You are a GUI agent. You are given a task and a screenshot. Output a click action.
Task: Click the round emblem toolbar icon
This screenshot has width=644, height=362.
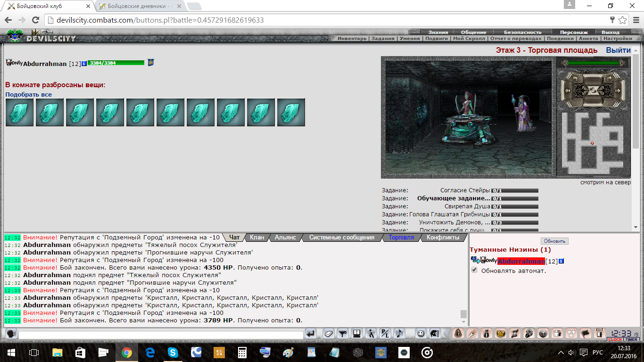tap(543, 333)
